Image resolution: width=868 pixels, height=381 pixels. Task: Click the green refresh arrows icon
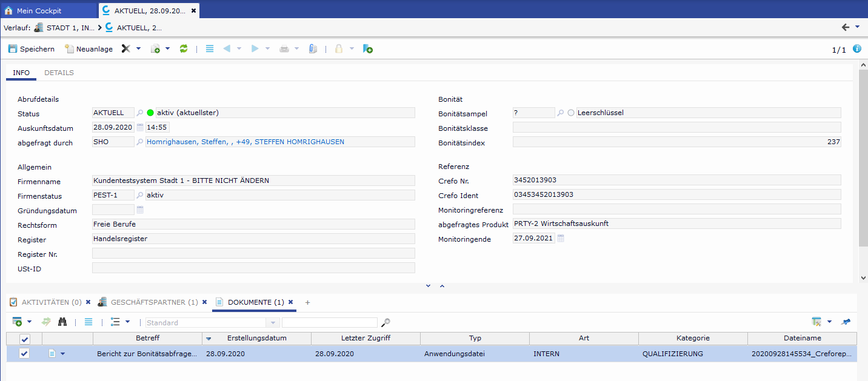184,49
